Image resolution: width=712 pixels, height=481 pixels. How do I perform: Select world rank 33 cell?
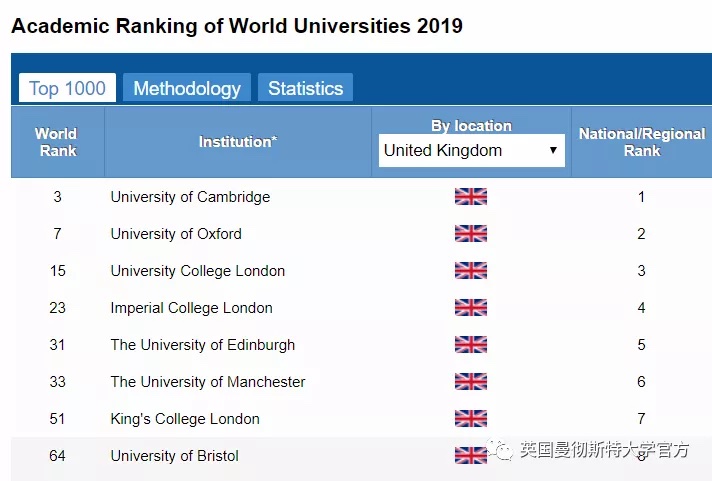click(x=58, y=382)
